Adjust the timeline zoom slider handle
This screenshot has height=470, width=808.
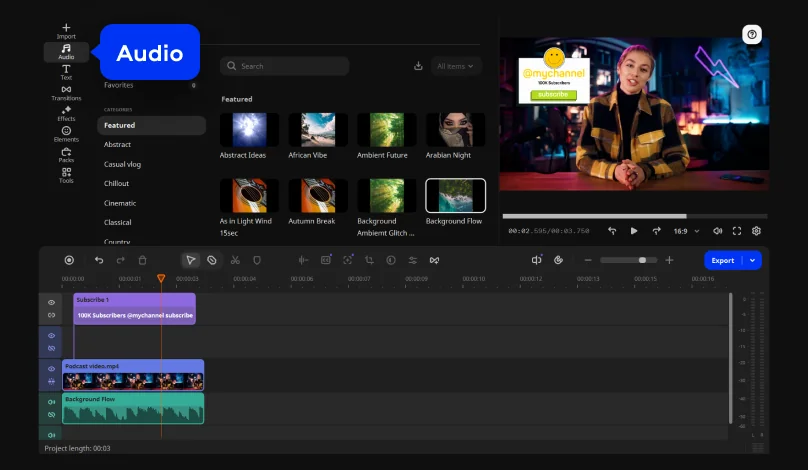[642, 260]
